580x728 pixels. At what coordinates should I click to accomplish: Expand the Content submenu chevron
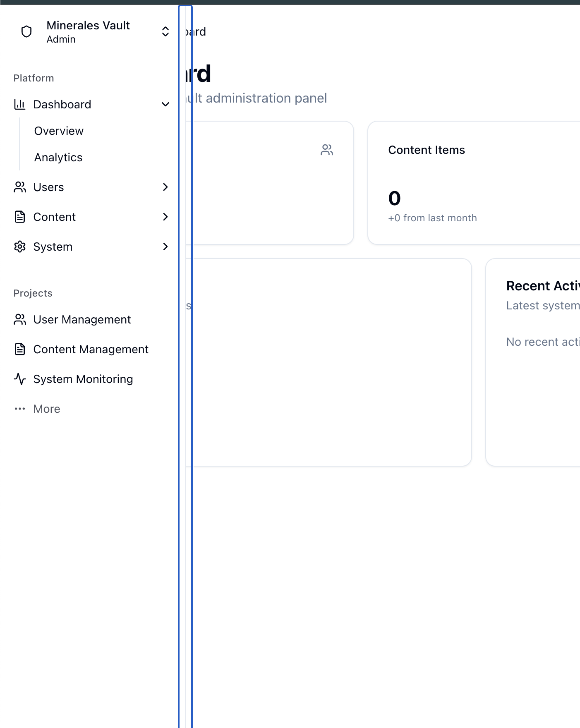(165, 217)
